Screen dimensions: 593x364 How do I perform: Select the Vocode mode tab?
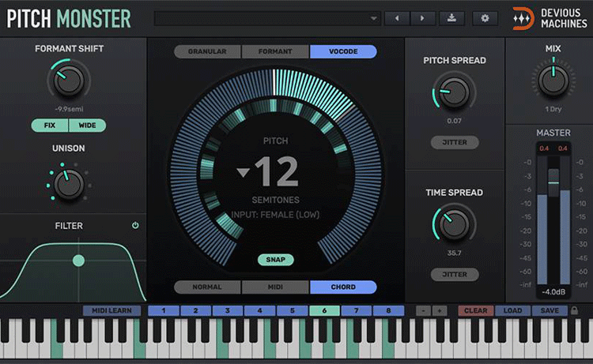[343, 51]
